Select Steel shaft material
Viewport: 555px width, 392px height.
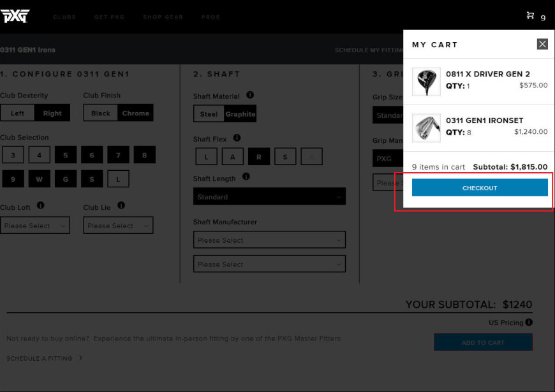coord(209,114)
